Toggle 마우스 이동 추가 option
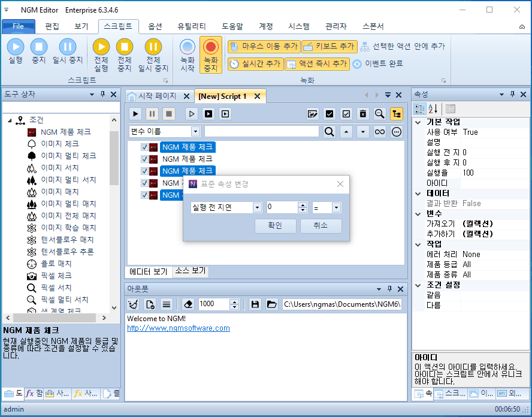The height and width of the screenshot is (417, 532). point(264,47)
